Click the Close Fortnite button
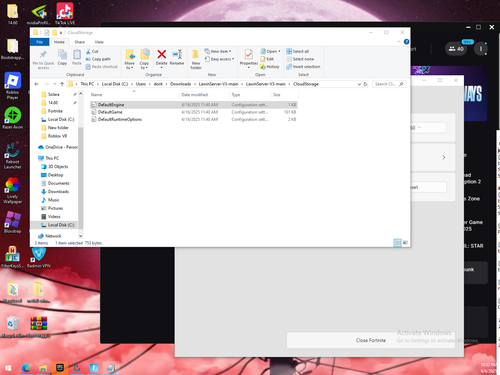 point(371,340)
